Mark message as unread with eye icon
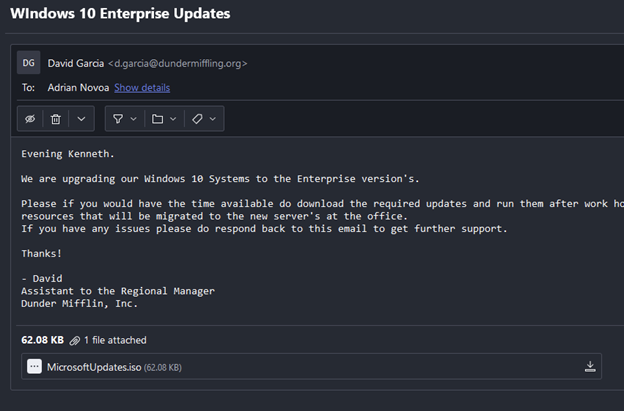 (30, 119)
